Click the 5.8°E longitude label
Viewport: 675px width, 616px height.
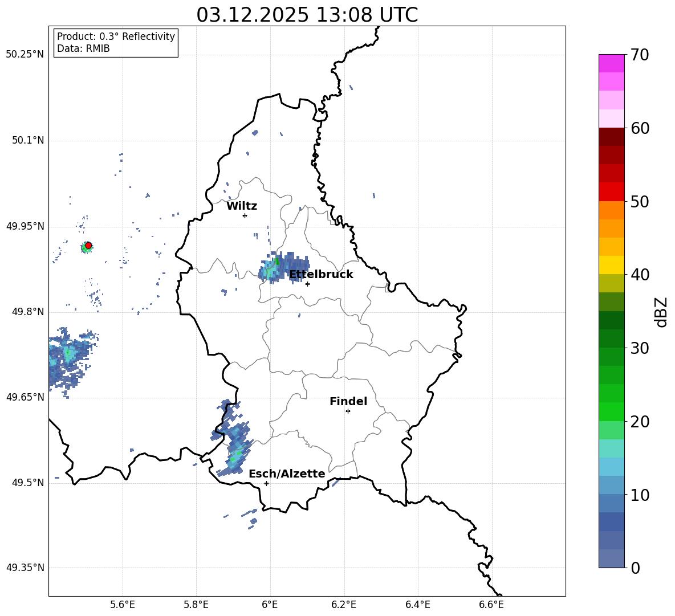click(196, 605)
